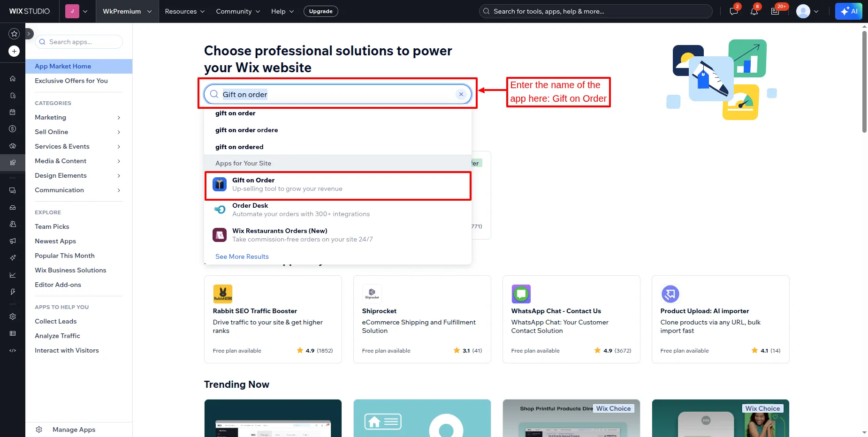Click the Gift on Order app icon
This screenshot has width=868, height=437.
click(220, 184)
